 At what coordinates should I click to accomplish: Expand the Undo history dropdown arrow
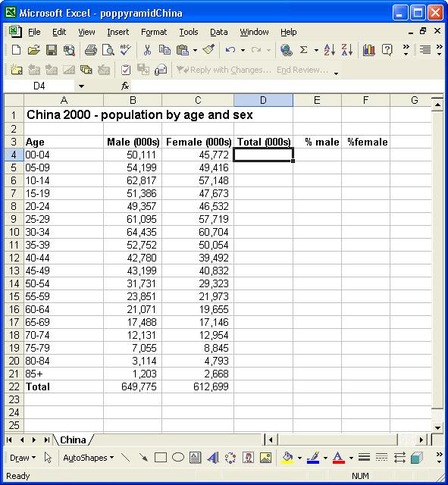click(243, 50)
